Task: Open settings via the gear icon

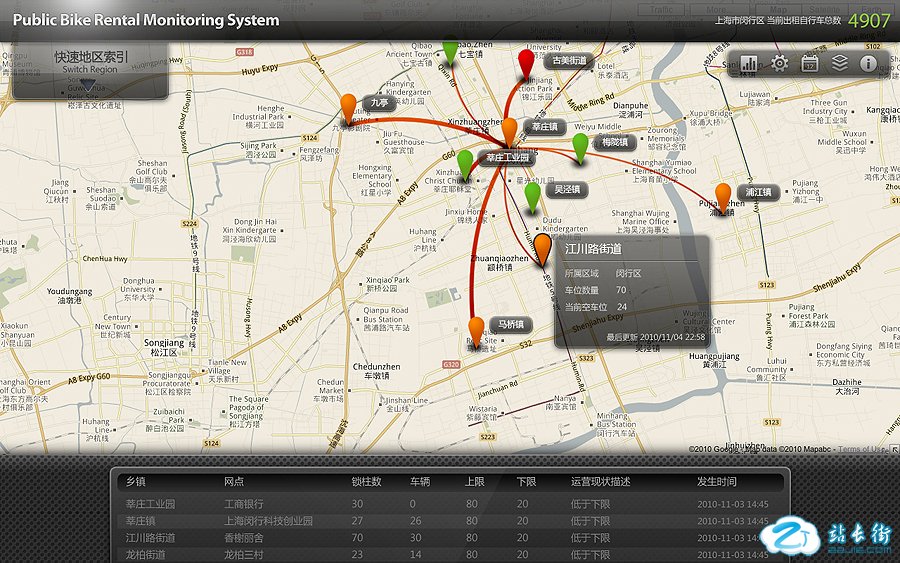Action: click(779, 63)
